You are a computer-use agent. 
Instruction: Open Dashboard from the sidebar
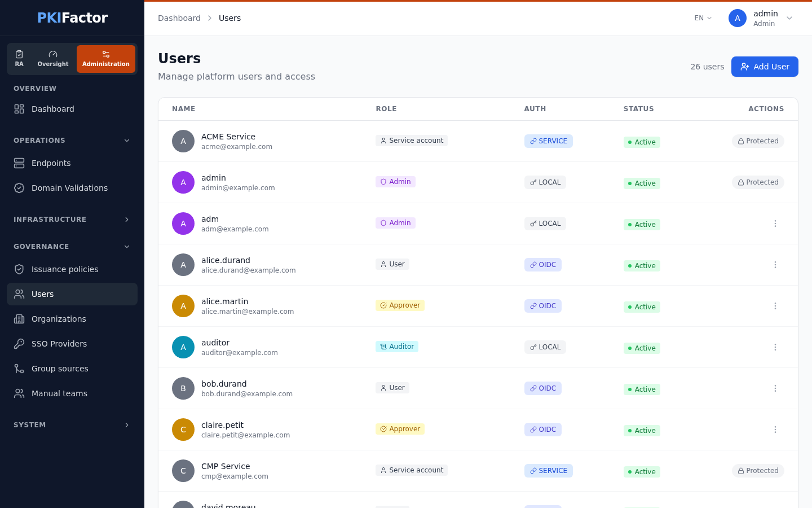click(x=72, y=109)
